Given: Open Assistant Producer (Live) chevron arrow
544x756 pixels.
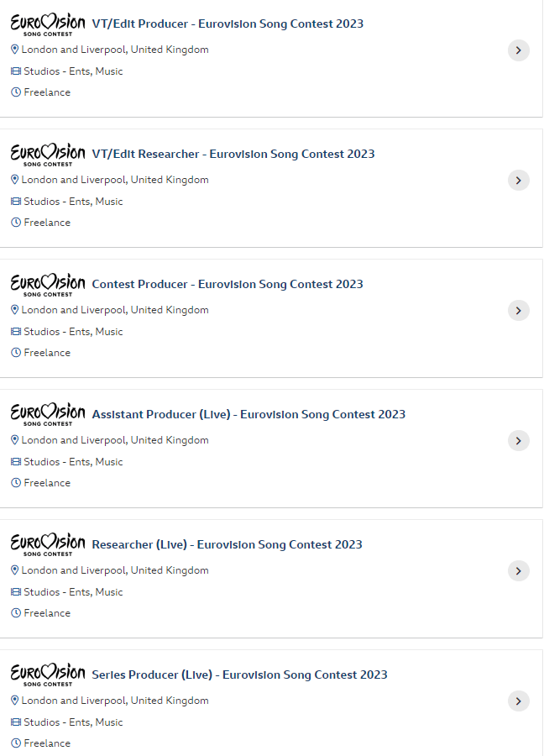Looking at the screenshot, I should [x=519, y=441].
